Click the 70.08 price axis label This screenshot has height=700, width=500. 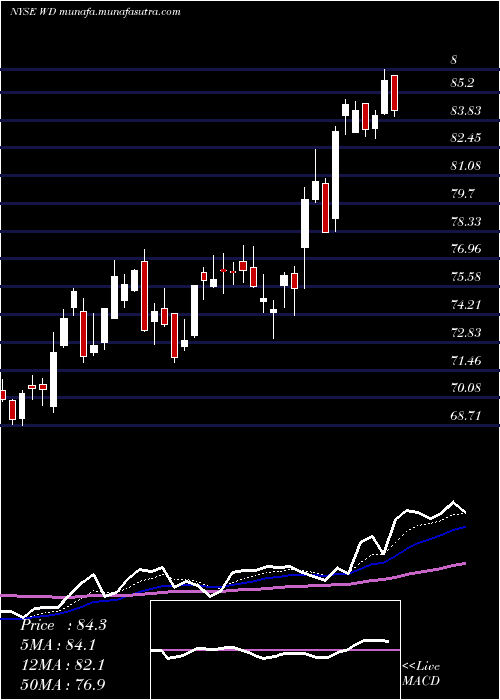[x=466, y=388]
